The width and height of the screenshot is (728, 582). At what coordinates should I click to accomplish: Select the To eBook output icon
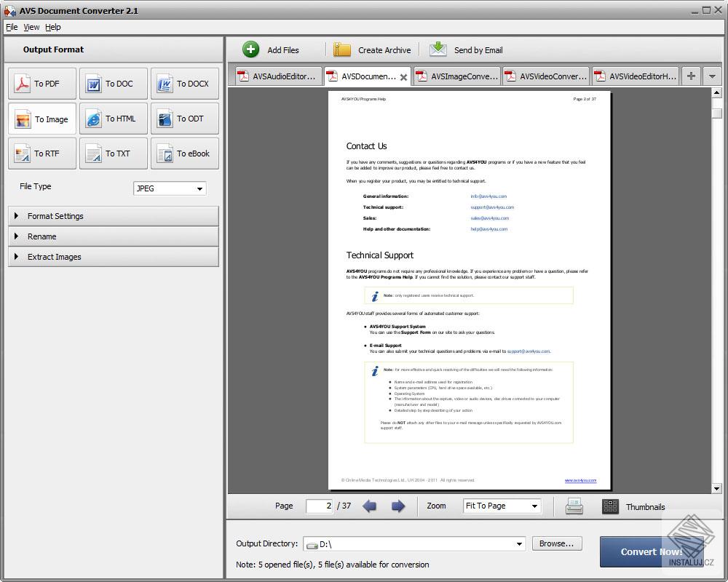184,154
